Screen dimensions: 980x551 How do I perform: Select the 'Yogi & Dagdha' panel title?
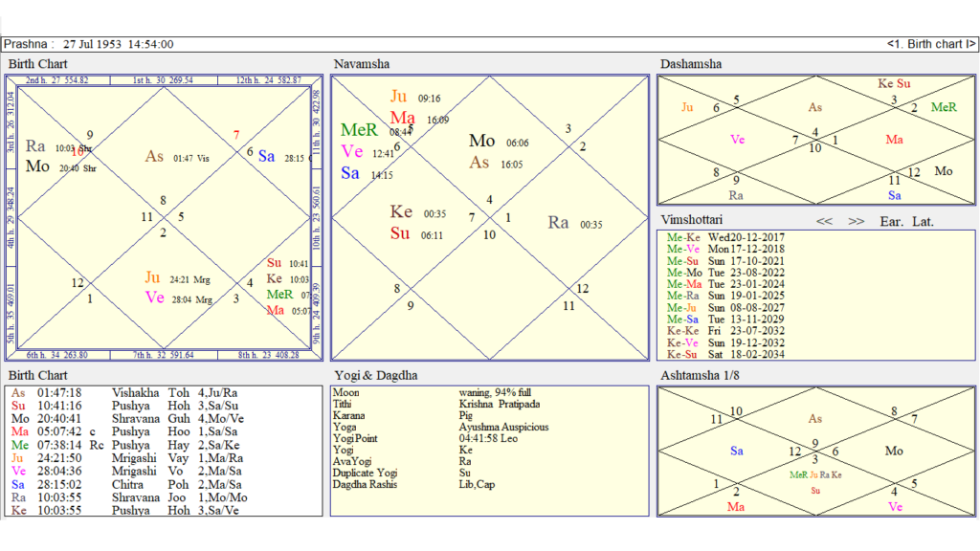click(x=375, y=375)
